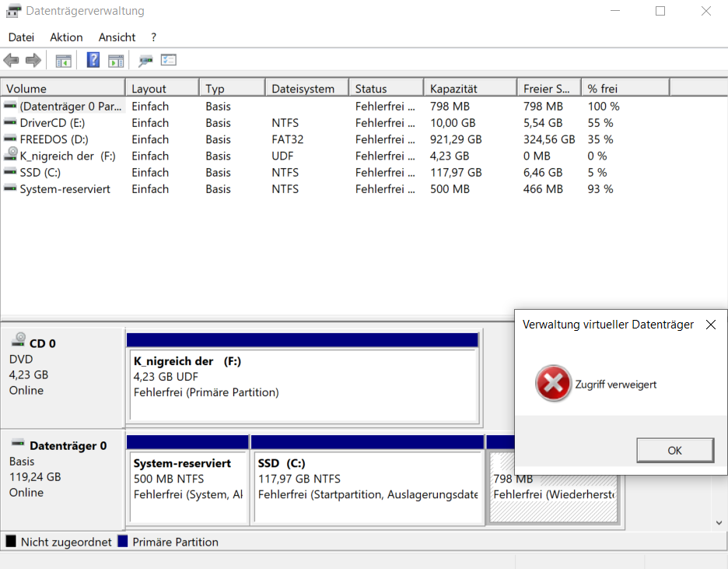The width and height of the screenshot is (728, 569).
Task: Click the FAT32 file system cell
Action: (x=288, y=139)
